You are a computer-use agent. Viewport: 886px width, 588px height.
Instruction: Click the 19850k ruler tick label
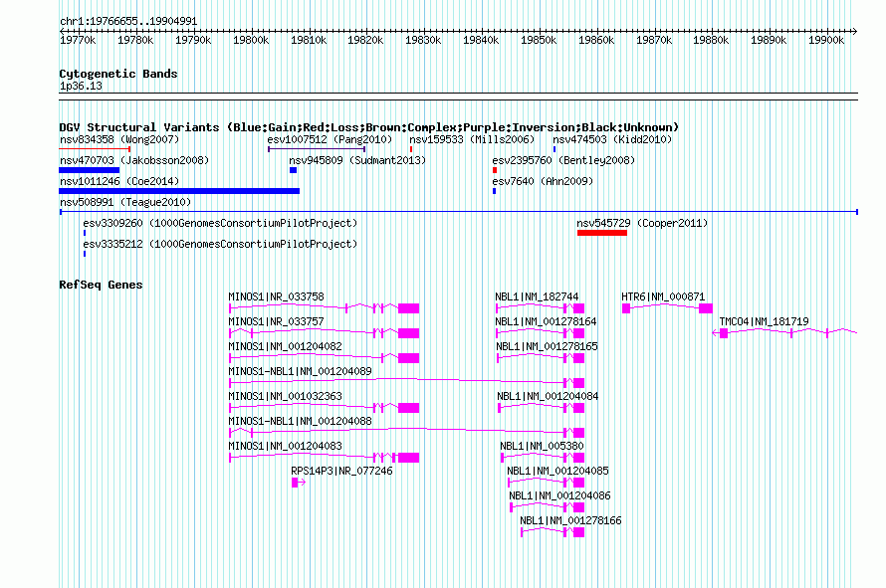539,40
